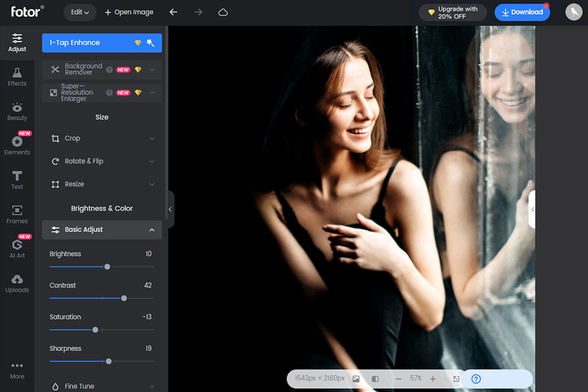Click the Sharpness value 19

pos(148,349)
